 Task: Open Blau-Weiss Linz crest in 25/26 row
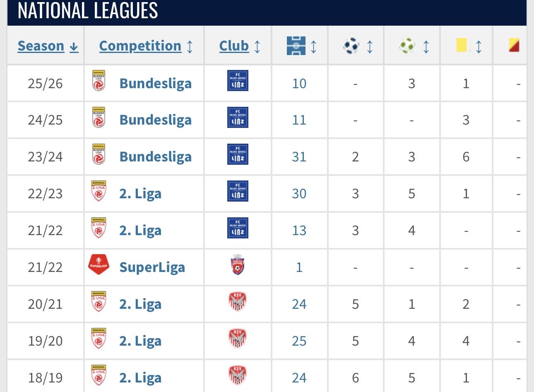pos(238,81)
